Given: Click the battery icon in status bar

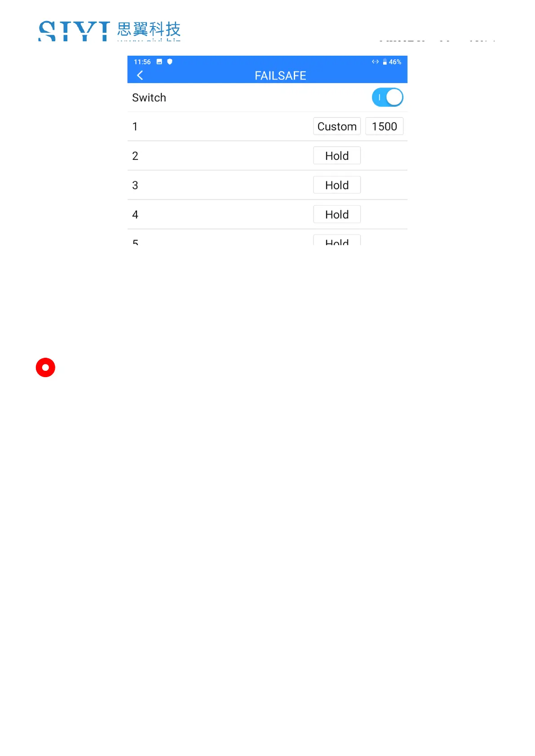Looking at the screenshot, I should click(x=385, y=62).
